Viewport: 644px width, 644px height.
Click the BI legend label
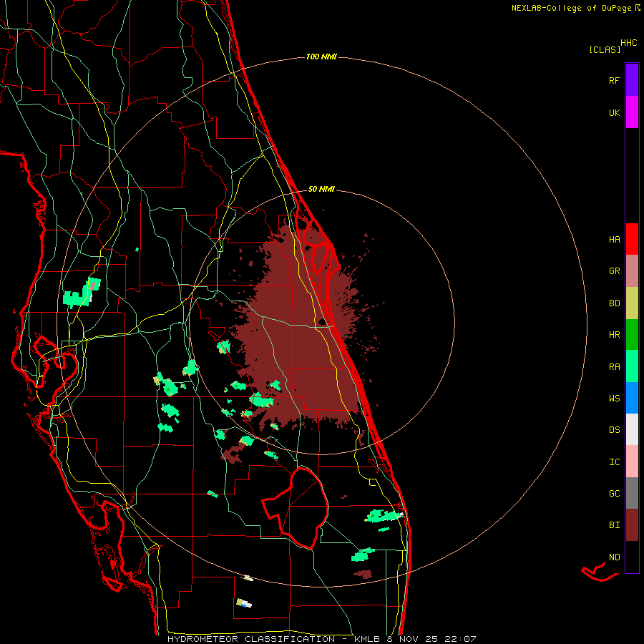click(614, 525)
